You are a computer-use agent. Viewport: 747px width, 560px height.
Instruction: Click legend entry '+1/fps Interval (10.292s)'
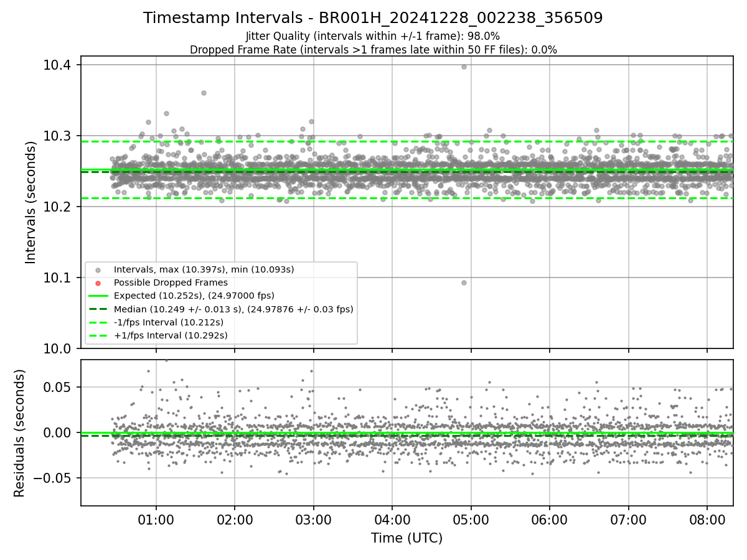point(170,335)
